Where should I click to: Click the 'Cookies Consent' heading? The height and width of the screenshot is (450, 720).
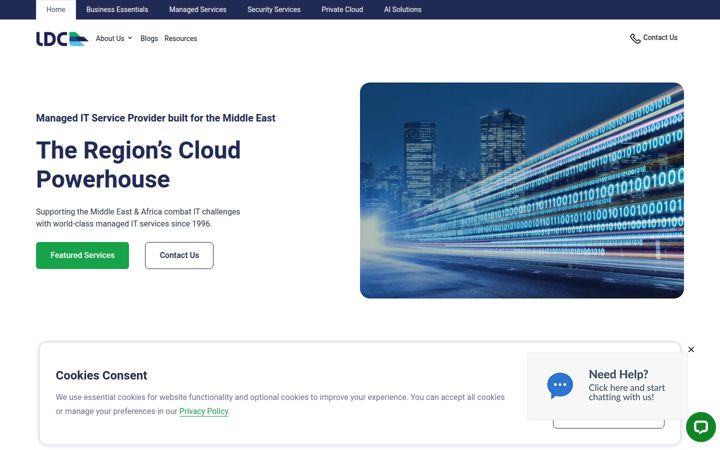pos(101,375)
